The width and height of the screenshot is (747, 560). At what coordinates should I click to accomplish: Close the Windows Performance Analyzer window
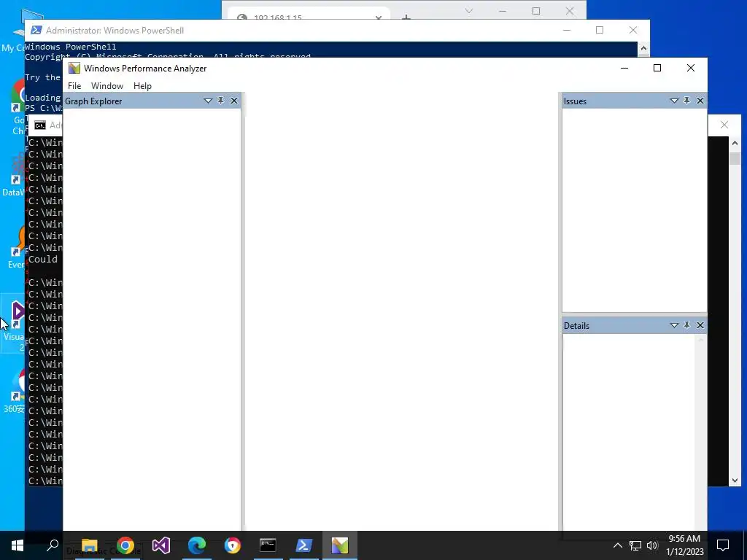pos(690,68)
